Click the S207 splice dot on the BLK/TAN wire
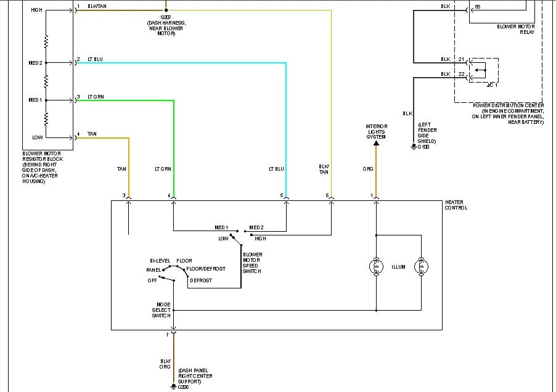This screenshot has height=392, width=556. pyautogui.click(x=166, y=10)
